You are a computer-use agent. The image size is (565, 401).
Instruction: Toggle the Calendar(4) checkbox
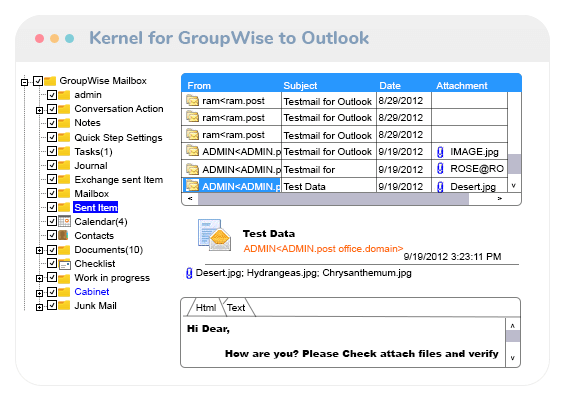52,221
